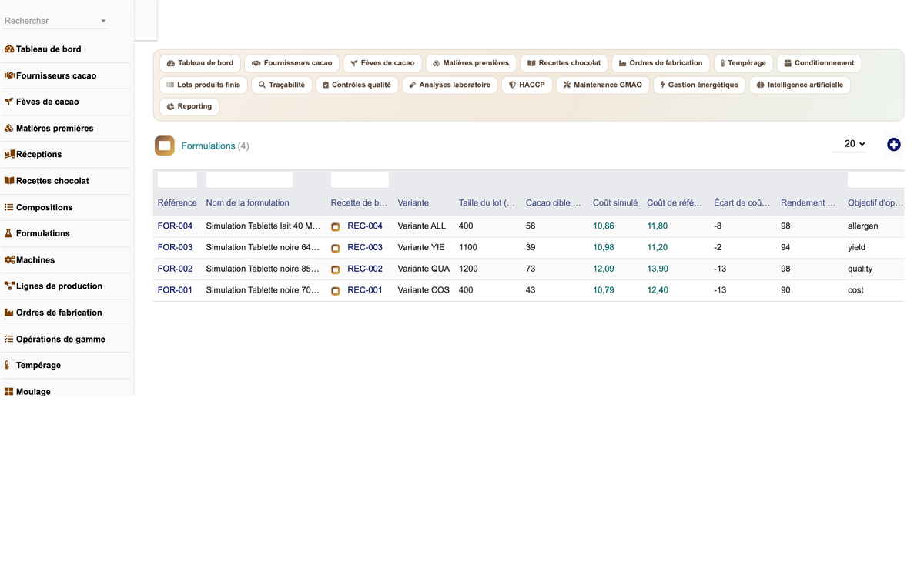The image size is (924, 572).
Task: Sort by Variante column header
Action: (413, 203)
